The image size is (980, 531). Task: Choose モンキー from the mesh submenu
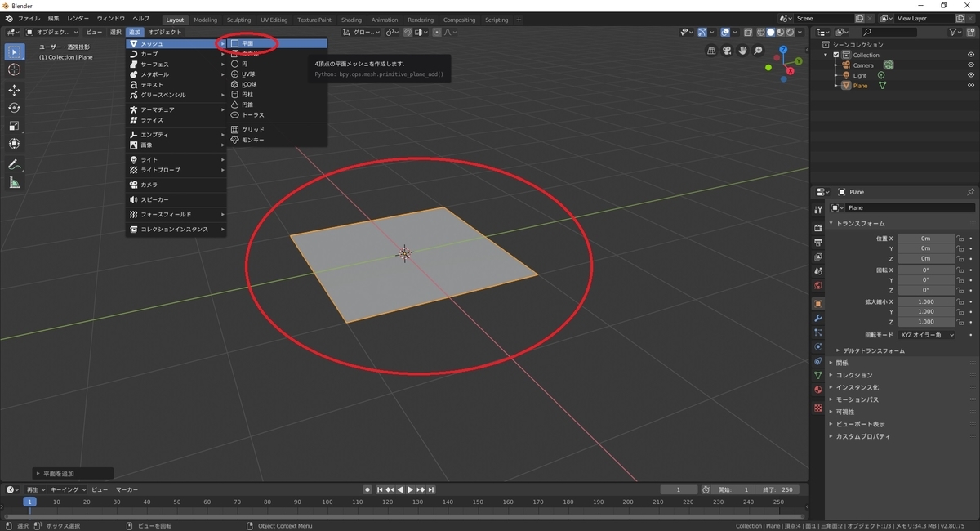point(278,140)
